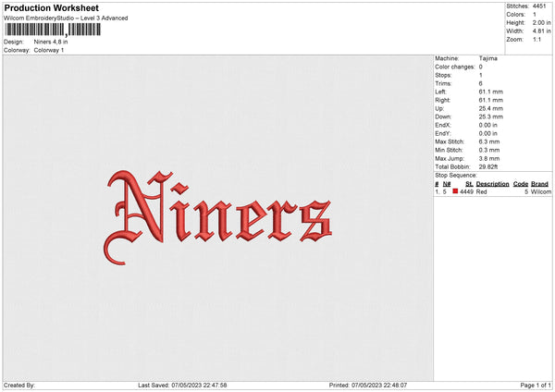Click the Down value "25.3 mm"
The image size is (555, 392).
(x=490, y=116)
